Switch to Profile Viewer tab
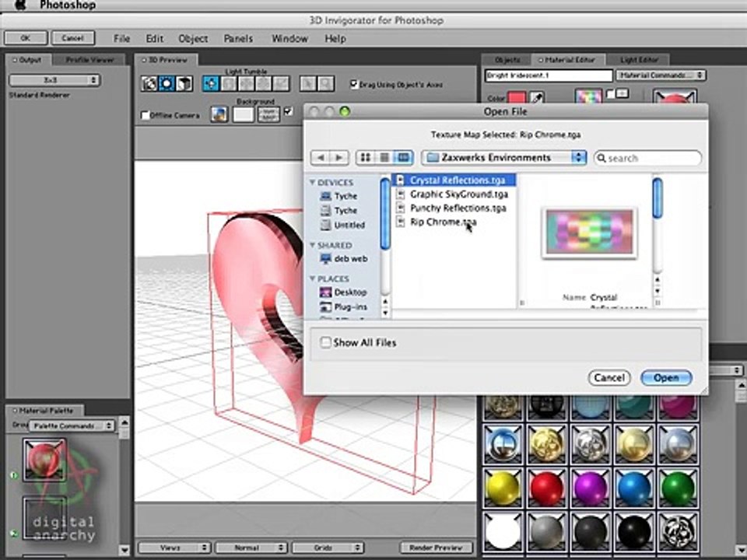This screenshot has width=747, height=560. pyautogui.click(x=89, y=60)
